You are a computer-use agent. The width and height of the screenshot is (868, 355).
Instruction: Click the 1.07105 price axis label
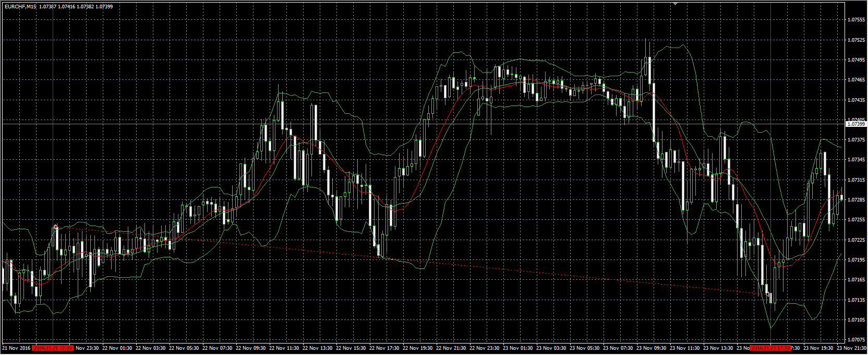point(857,320)
